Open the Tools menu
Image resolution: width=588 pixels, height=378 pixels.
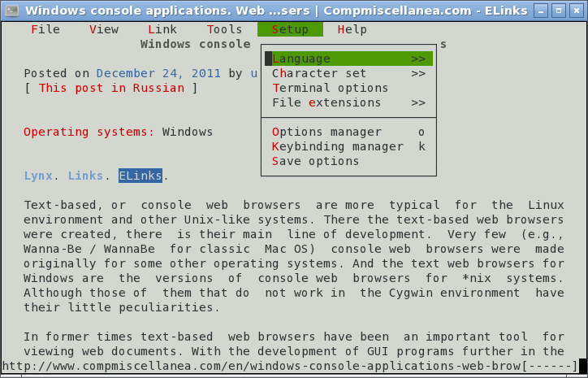[224, 29]
